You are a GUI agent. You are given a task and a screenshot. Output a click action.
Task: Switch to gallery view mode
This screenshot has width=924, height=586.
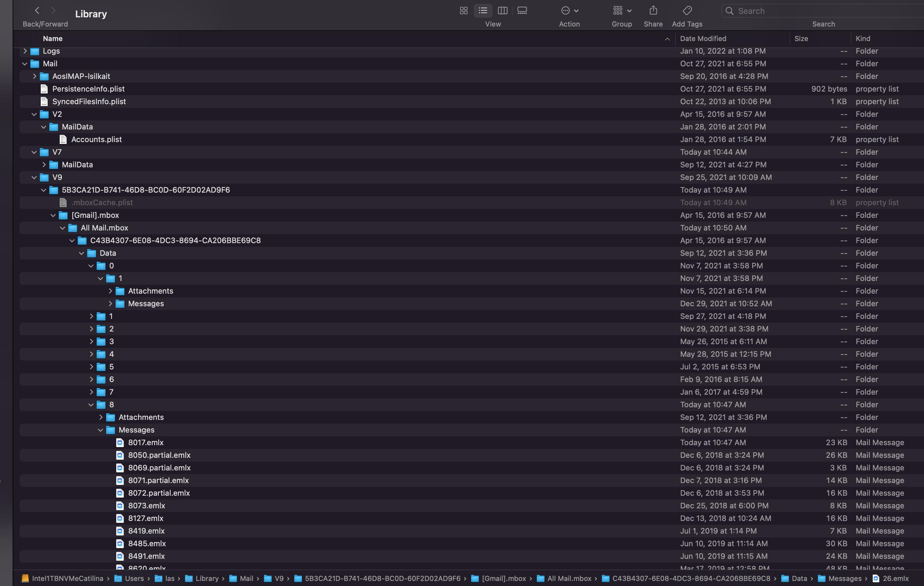522,11
